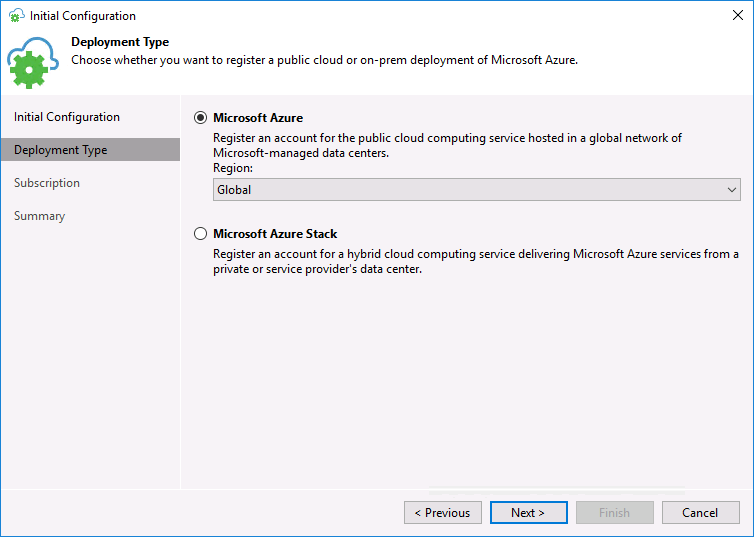The height and width of the screenshot is (537, 754).
Task: Click the Previous button
Action: pos(442,512)
